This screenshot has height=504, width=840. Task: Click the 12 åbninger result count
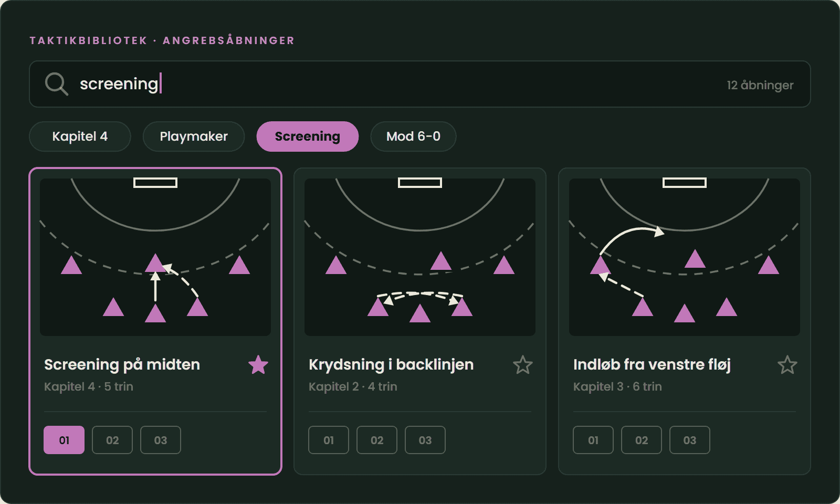760,85
